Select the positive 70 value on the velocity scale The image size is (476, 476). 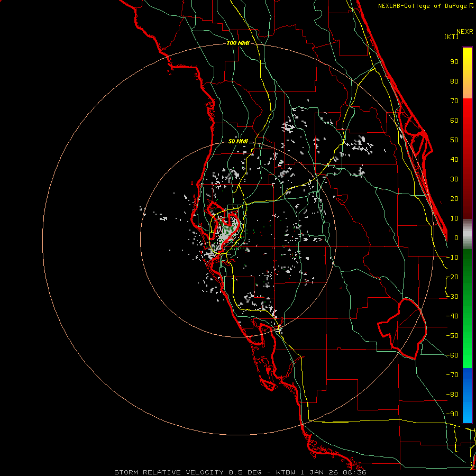tap(454, 101)
